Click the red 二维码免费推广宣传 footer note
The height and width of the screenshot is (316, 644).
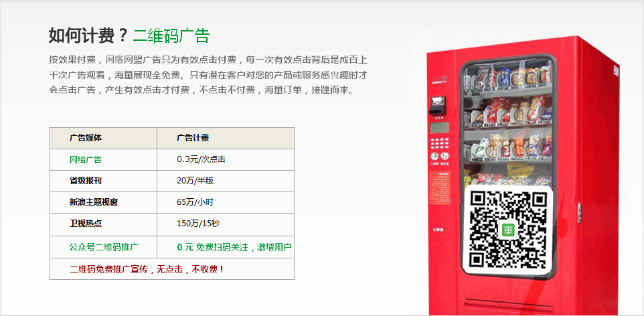[x=147, y=269]
